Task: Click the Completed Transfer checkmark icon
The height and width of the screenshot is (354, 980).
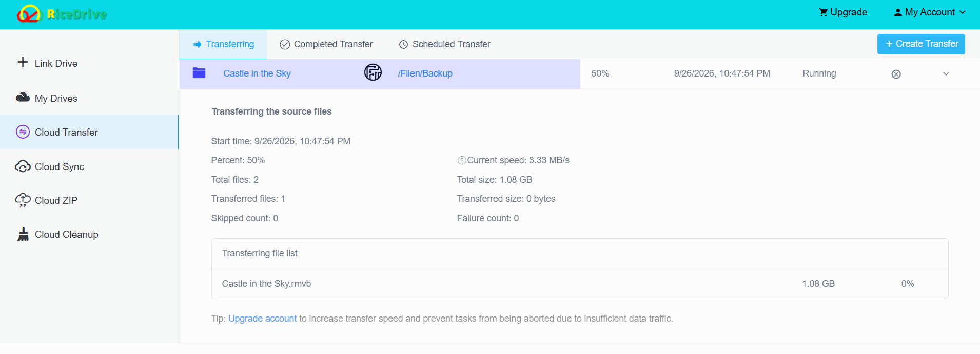Action: point(285,45)
